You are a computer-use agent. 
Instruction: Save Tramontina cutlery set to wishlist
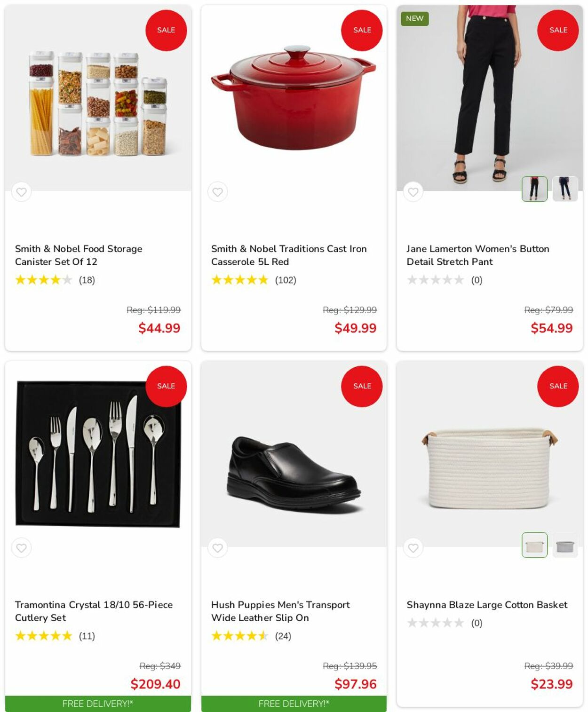tap(21, 548)
